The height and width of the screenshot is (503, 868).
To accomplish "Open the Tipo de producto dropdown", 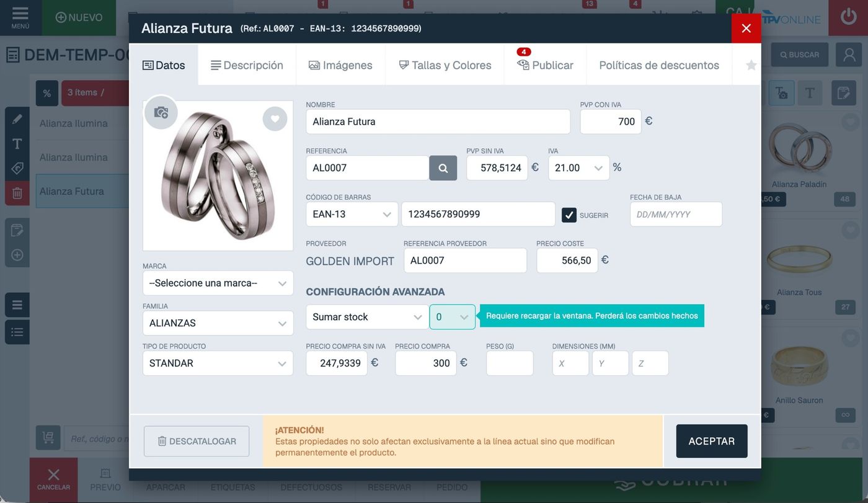I will (218, 363).
